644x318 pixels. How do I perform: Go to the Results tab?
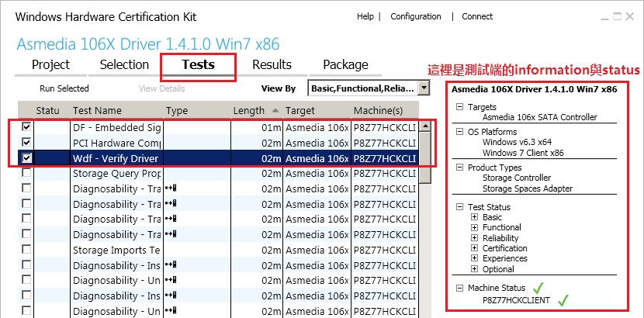[x=272, y=65]
